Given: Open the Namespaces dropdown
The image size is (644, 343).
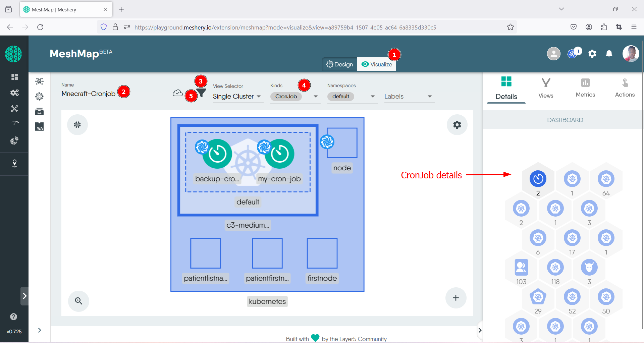Looking at the screenshot, I should pos(372,97).
